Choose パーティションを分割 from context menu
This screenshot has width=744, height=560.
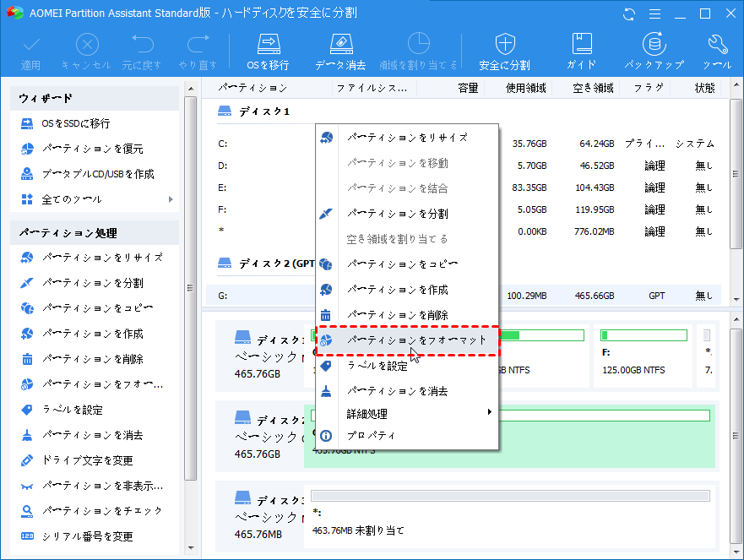[407, 214]
